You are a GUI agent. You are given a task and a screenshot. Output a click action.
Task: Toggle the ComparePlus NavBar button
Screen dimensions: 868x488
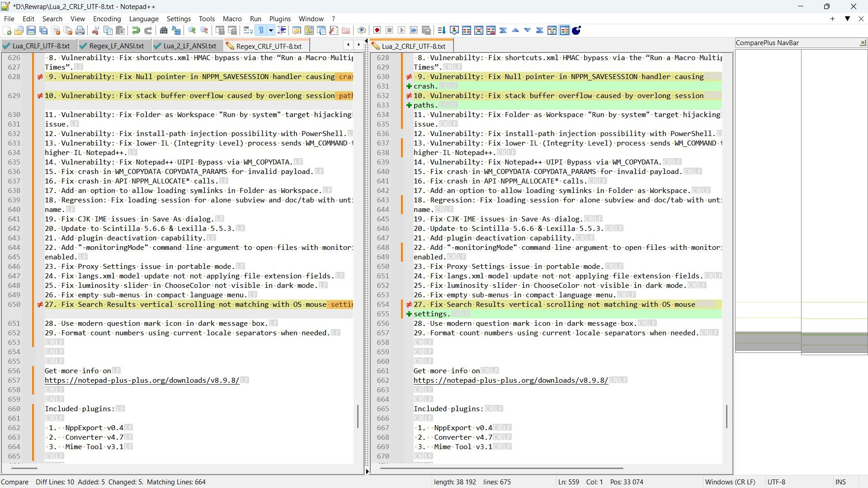564,30
